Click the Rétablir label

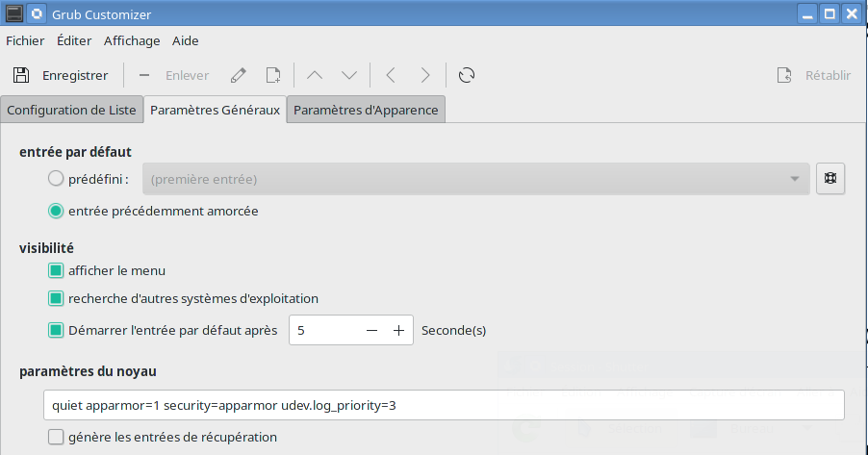(x=829, y=75)
